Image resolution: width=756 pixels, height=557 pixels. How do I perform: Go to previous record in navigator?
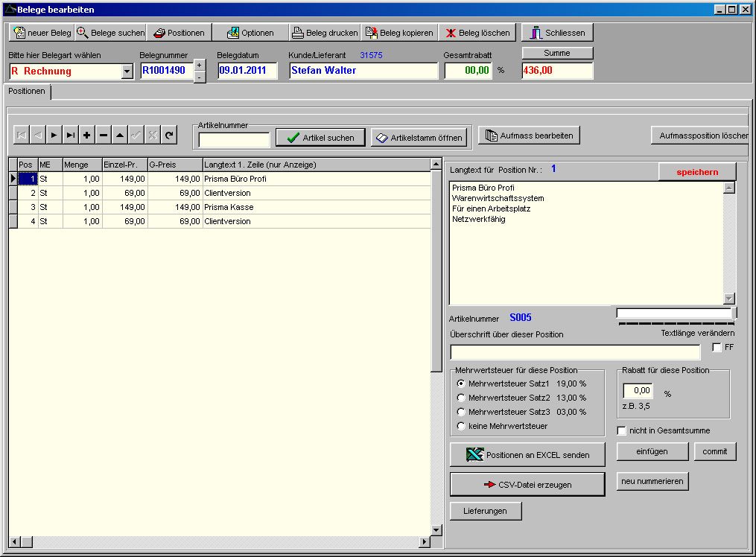pyautogui.click(x=38, y=135)
